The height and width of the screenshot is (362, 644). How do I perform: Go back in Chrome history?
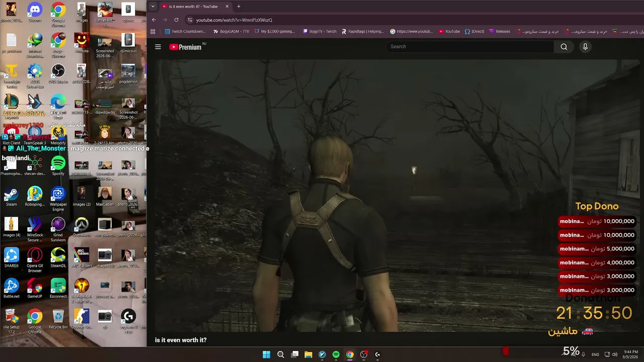tap(154, 20)
